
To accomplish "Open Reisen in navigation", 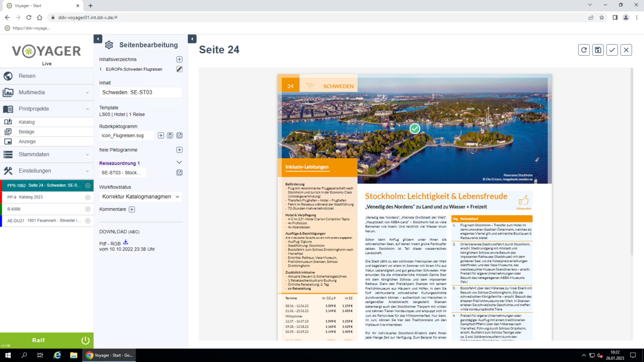I will point(47,76).
